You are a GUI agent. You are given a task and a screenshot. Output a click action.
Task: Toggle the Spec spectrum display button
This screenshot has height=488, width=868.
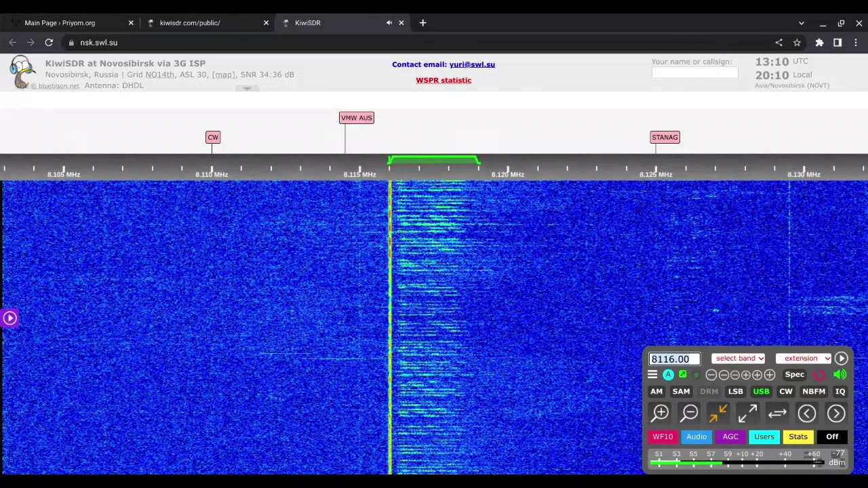[794, 374]
